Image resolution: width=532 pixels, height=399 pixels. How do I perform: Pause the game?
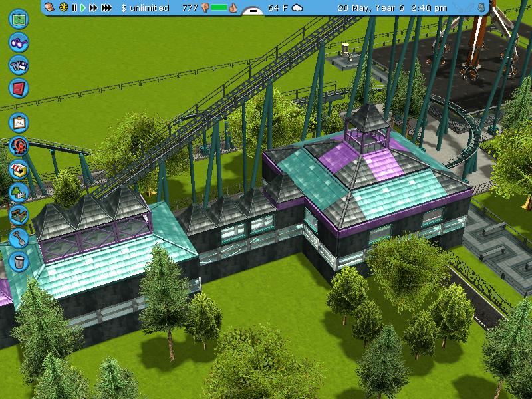(74, 7)
